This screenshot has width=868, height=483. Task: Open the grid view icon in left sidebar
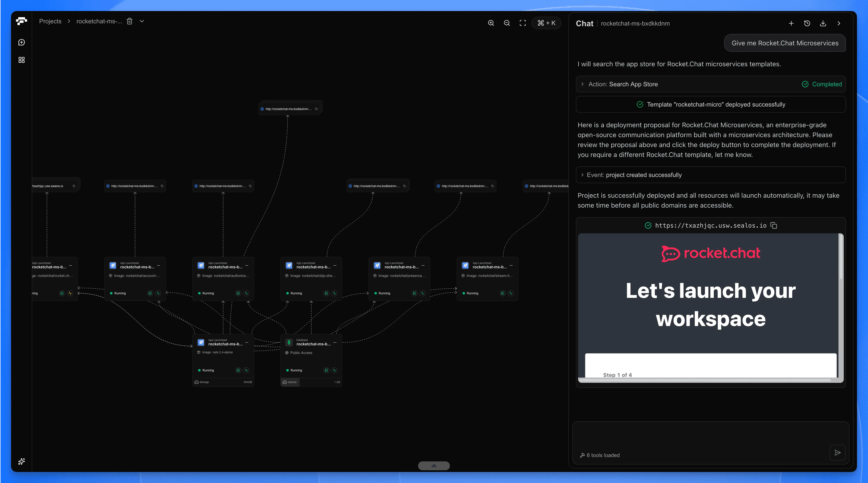(22, 60)
